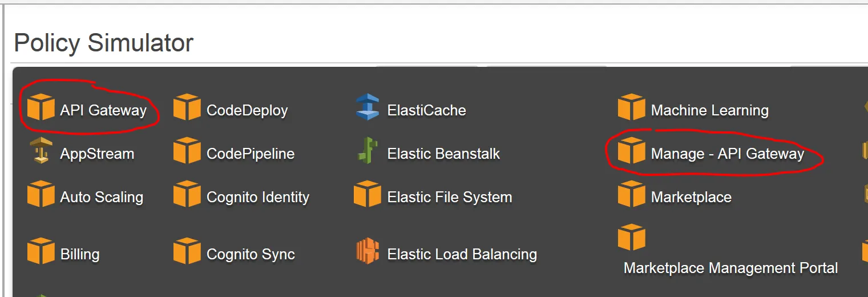Open the Elastic Beanstalk text link
The height and width of the screenshot is (297, 868).
tap(443, 154)
